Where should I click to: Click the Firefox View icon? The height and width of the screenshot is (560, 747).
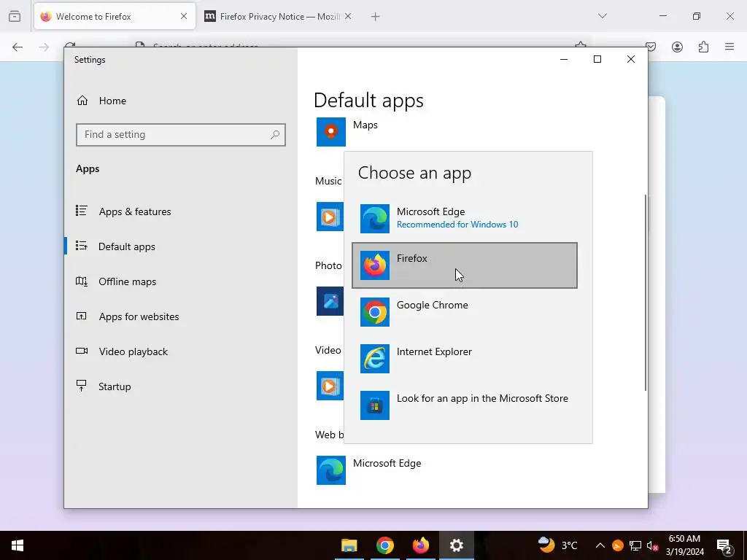pos(15,16)
